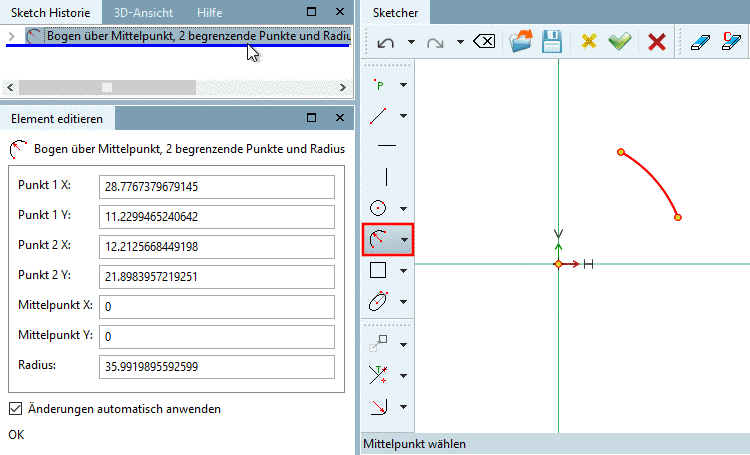
Task: Select the Circle tool icon
Action: point(378,208)
